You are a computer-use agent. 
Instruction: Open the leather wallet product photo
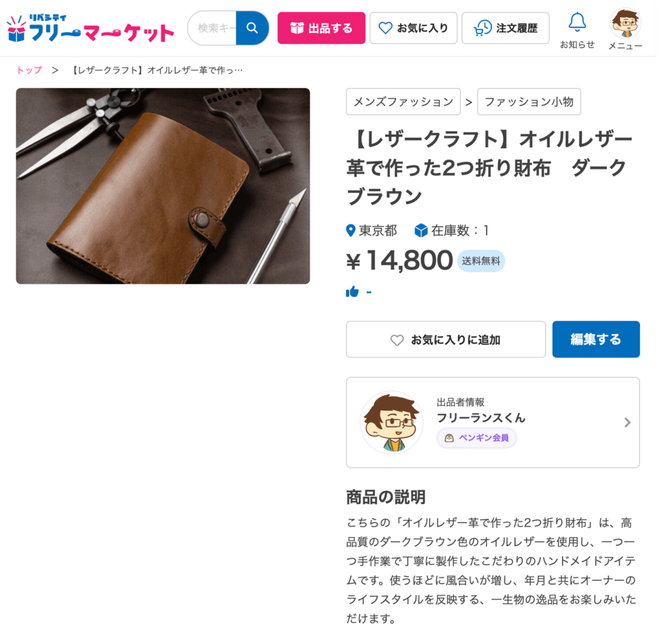coord(163,186)
